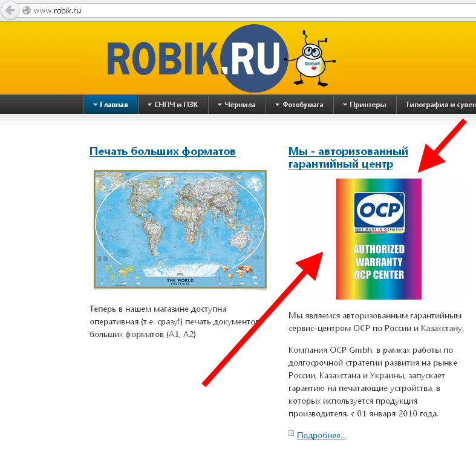
Task: Expand the dropdown arrow beside Главная
Action: 95,105
